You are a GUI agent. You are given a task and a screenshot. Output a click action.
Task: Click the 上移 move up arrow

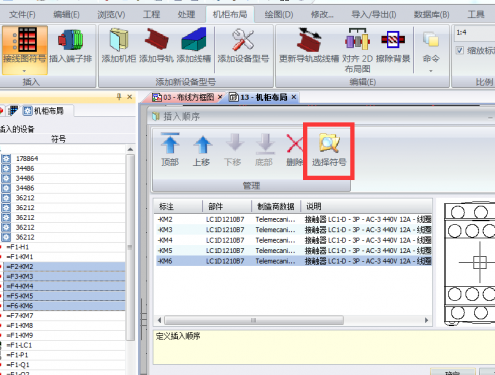[202, 144]
